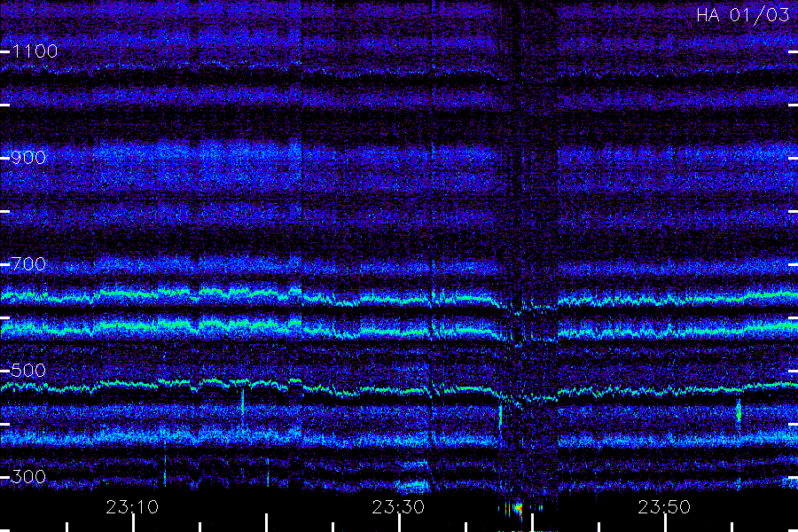Select the tick mark below 23:30

tap(400, 523)
